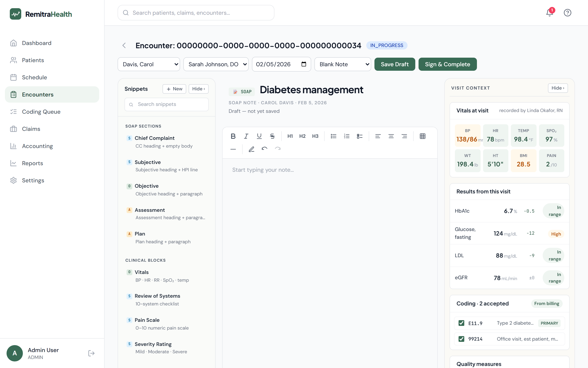Align text center
The width and height of the screenshot is (588, 368).
(x=391, y=136)
